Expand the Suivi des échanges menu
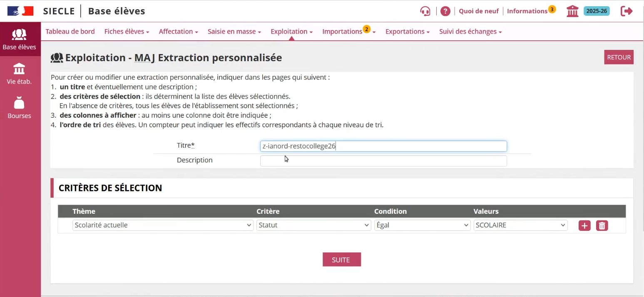This screenshot has height=297, width=644. (x=470, y=32)
